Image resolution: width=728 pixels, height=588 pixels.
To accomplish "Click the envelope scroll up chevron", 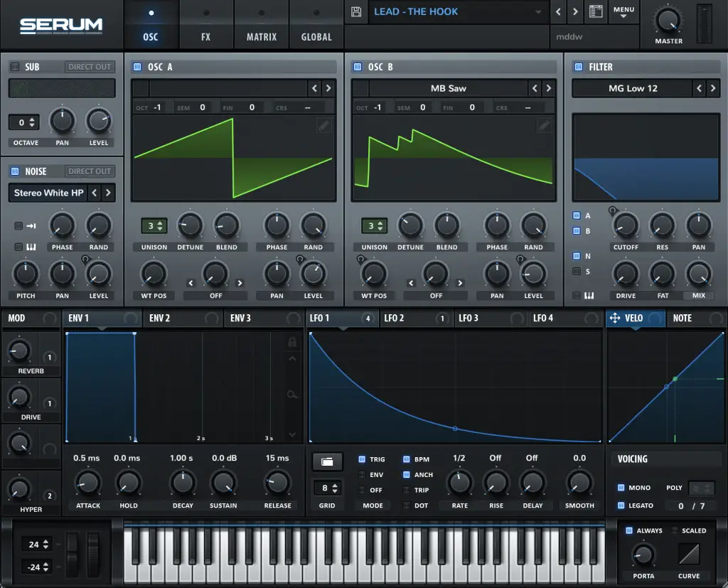I will pyautogui.click(x=292, y=358).
